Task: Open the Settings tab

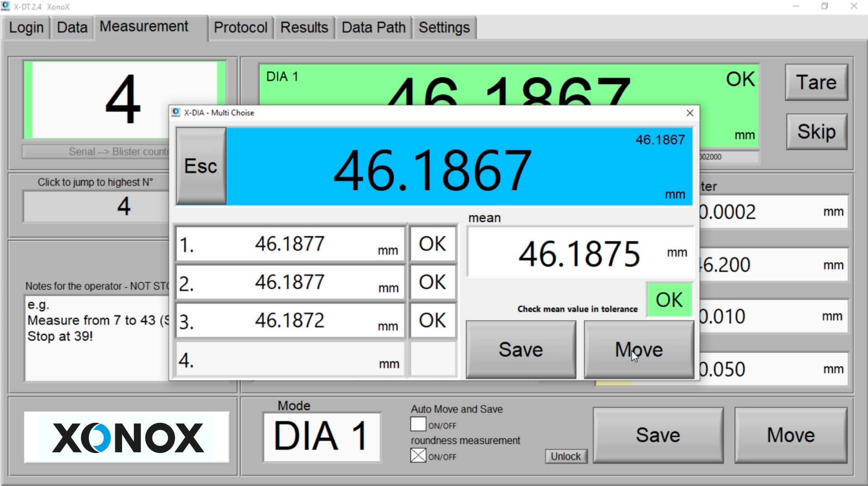Action: (444, 28)
